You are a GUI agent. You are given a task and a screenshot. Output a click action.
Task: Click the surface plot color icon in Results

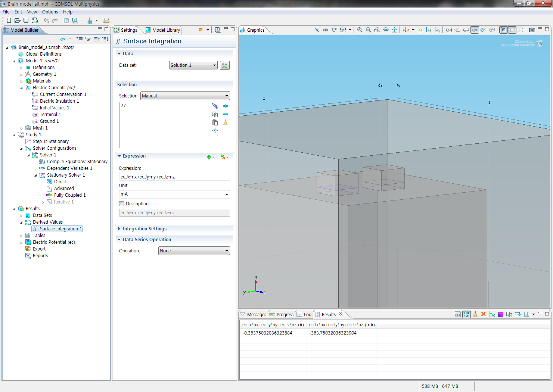point(501,314)
